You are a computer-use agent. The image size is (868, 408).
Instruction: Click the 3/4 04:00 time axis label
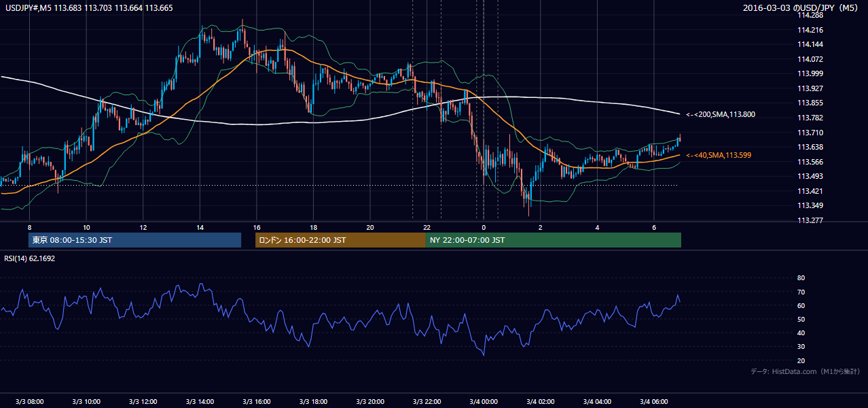[597, 402]
